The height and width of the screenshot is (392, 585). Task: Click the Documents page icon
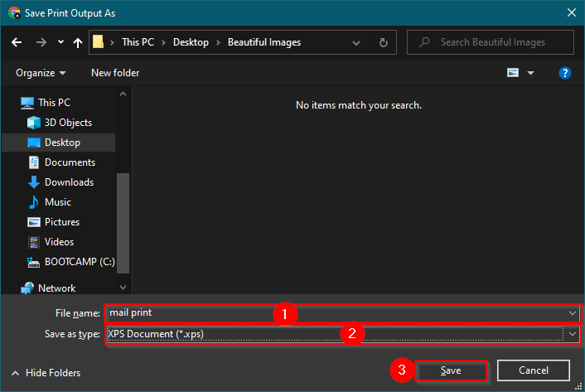pos(34,162)
